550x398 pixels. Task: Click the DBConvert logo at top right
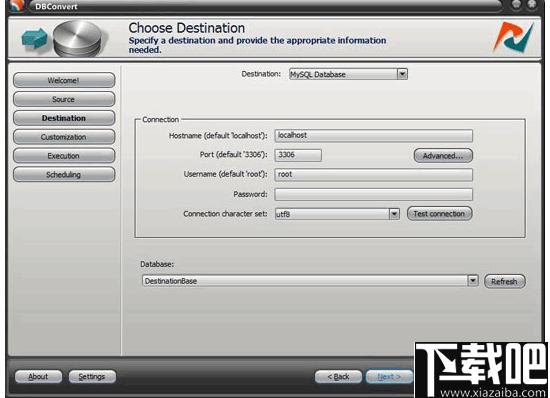coord(514,37)
